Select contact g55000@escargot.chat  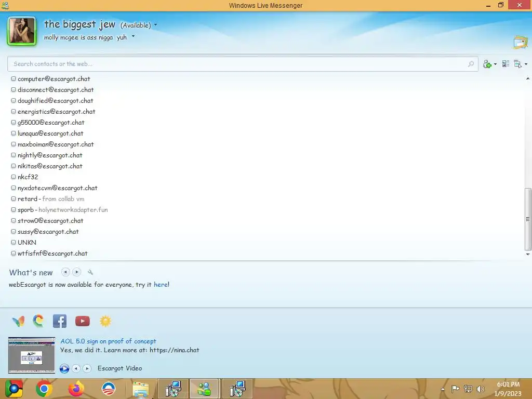point(51,123)
